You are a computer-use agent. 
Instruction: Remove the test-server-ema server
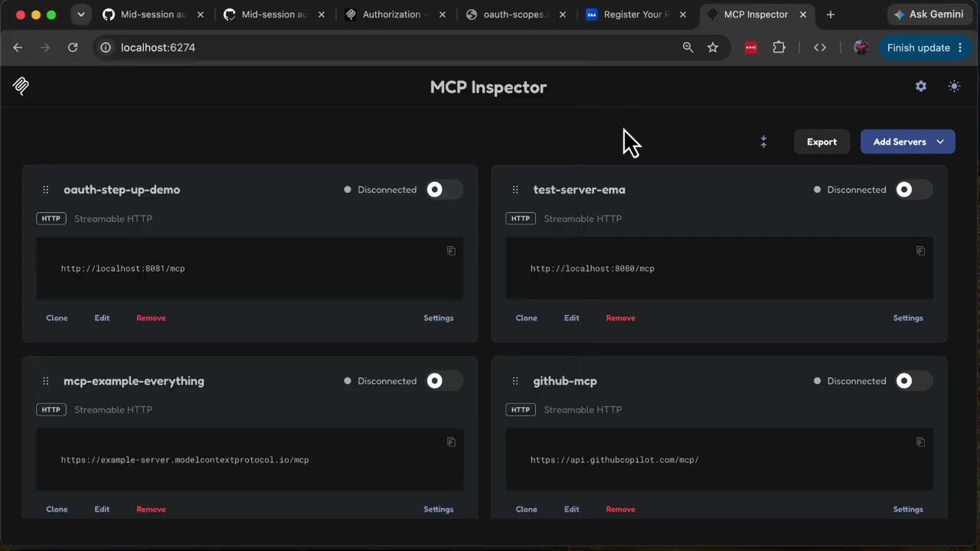[x=620, y=318]
